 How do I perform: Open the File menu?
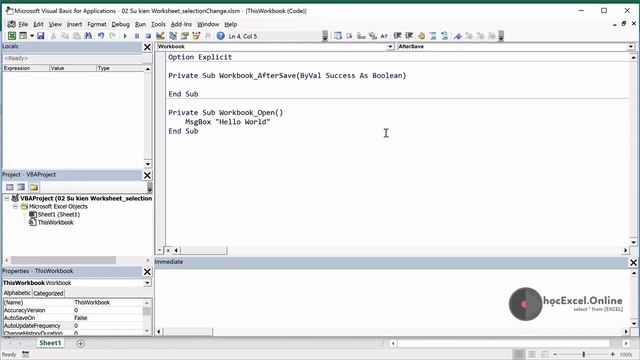[x=23, y=24]
